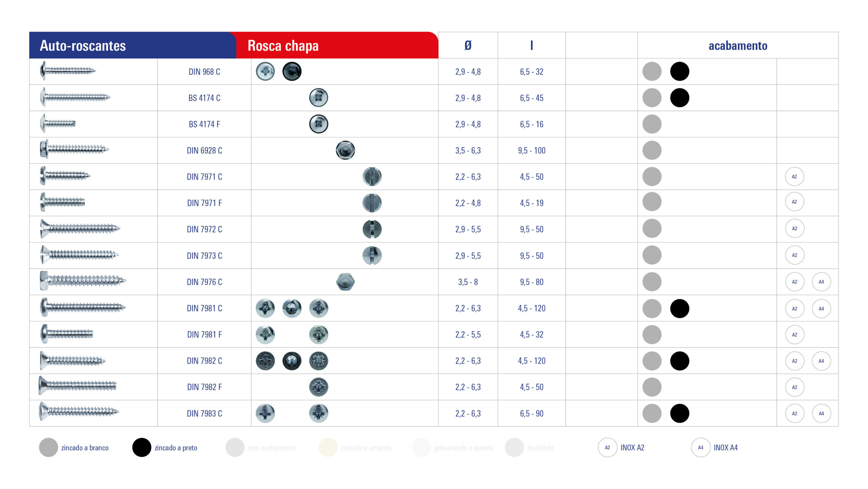Screen dimensions: 868x489
Task: Click the BS 4174 F label
Action: coord(204,124)
